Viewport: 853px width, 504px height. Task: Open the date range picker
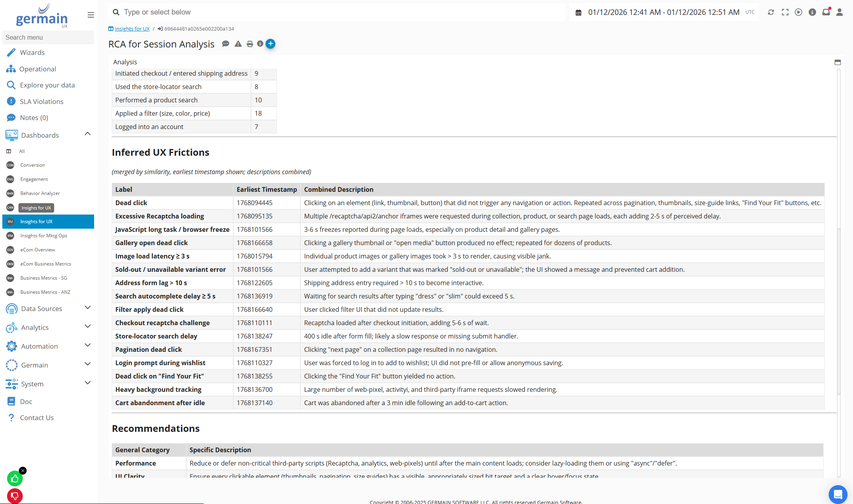point(664,12)
